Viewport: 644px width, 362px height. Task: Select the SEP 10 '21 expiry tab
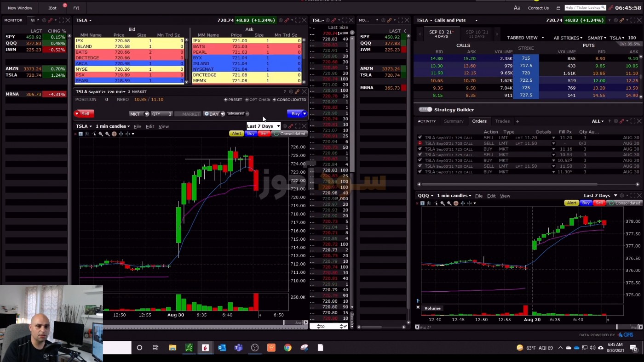pos(477,34)
